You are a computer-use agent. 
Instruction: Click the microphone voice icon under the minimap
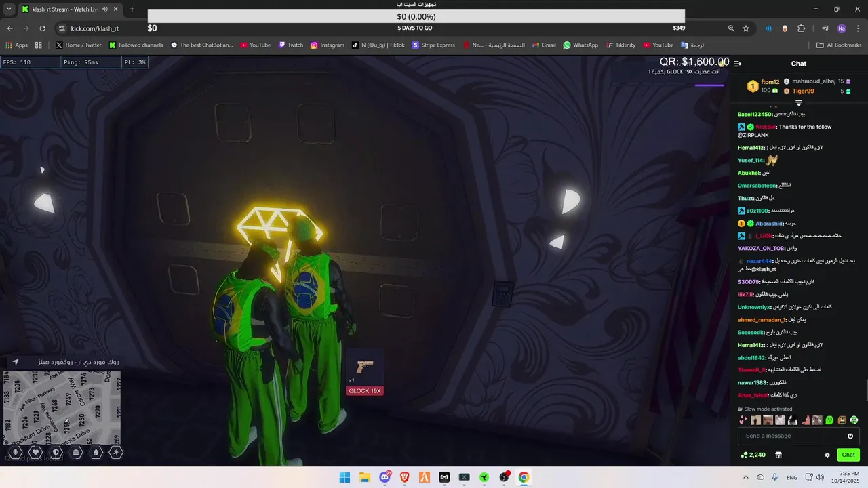[16, 452]
